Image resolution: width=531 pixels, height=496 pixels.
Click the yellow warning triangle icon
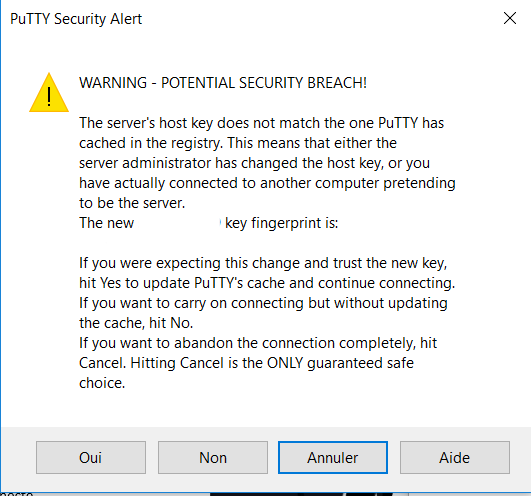(49, 92)
